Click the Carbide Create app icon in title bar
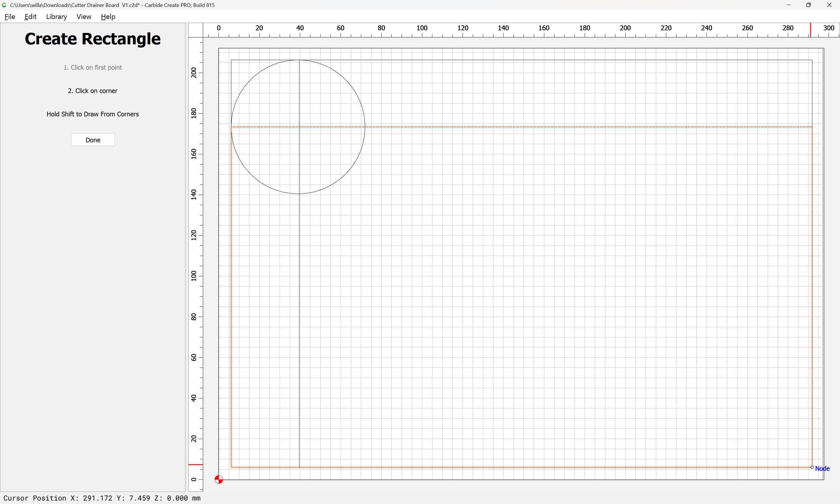840x504 pixels. [x=4, y=5]
